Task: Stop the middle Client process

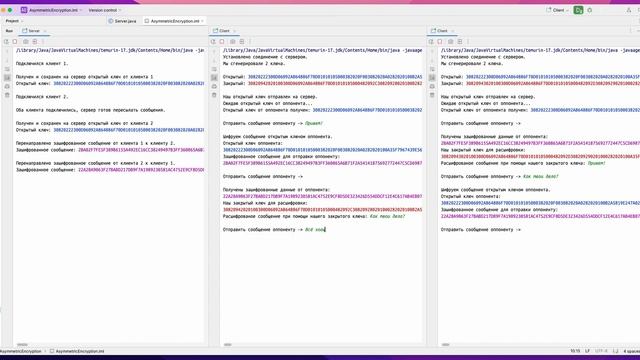Action: click(222, 42)
